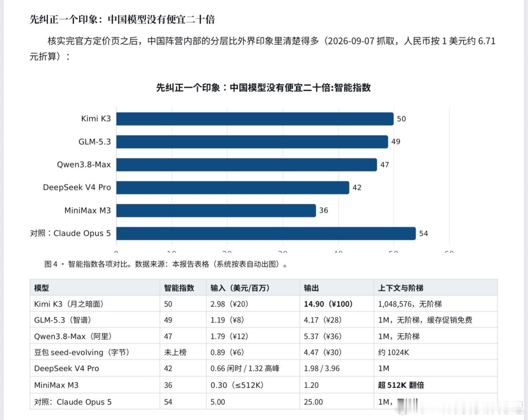Click chart axis label DeepSeek V4 Pro

(77, 187)
